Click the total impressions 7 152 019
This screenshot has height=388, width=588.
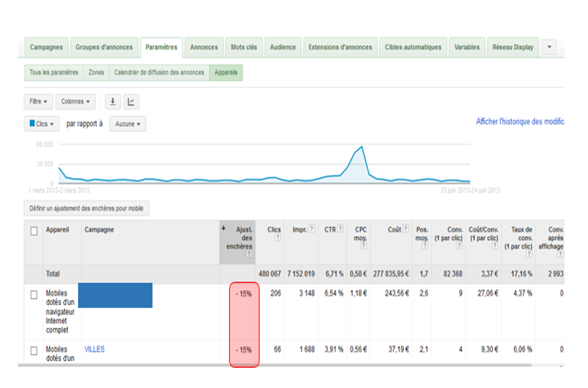pyautogui.click(x=301, y=274)
